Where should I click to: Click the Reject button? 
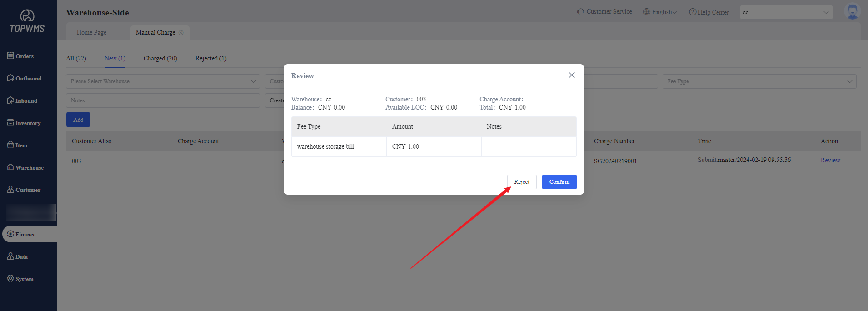(522, 182)
